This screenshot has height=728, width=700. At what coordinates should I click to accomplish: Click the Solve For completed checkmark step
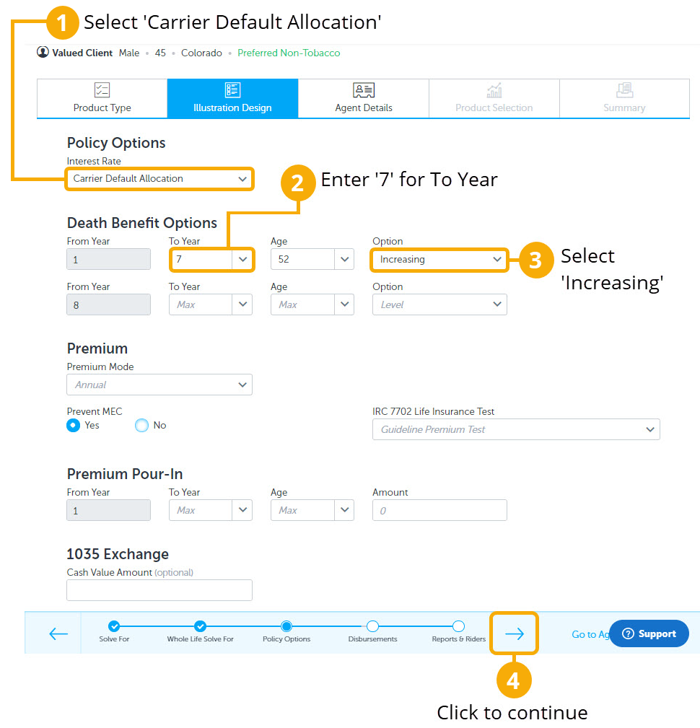coord(113,626)
